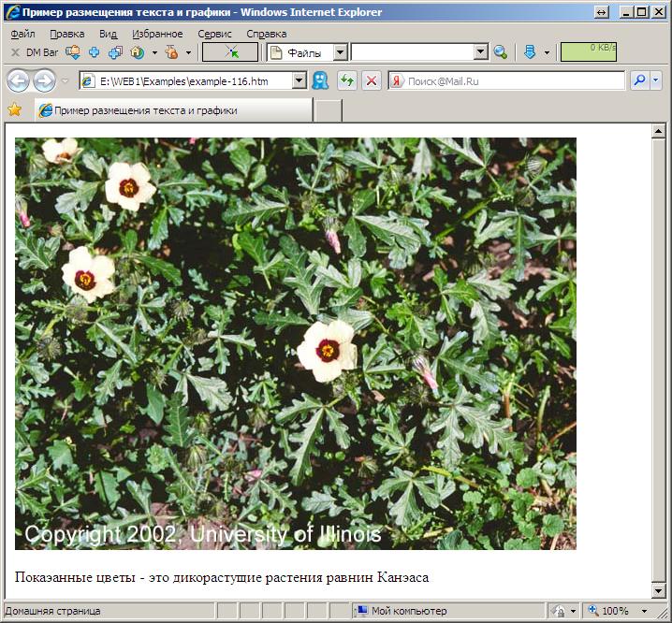Viewport: 672px width, 623px height.
Task: Go forward with the Forward arrow button
Action: pyautogui.click(x=45, y=81)
